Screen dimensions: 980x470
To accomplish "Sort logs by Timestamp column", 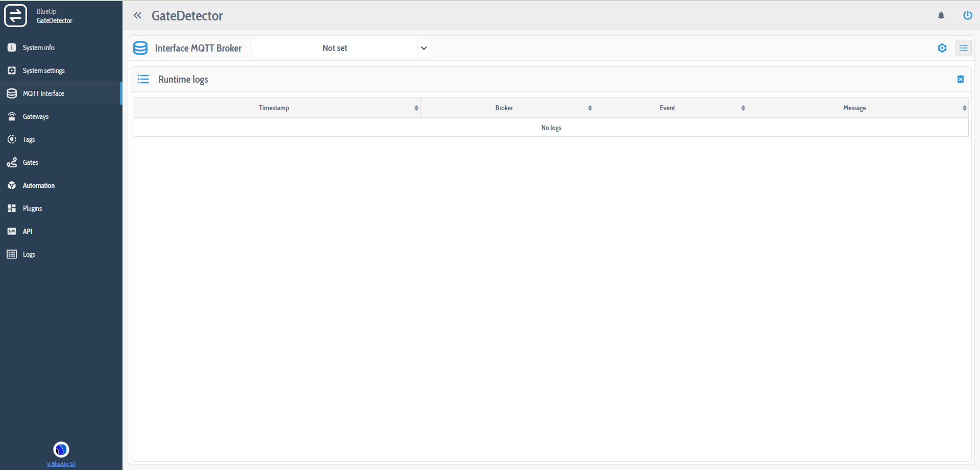I will tap(416, 108).
